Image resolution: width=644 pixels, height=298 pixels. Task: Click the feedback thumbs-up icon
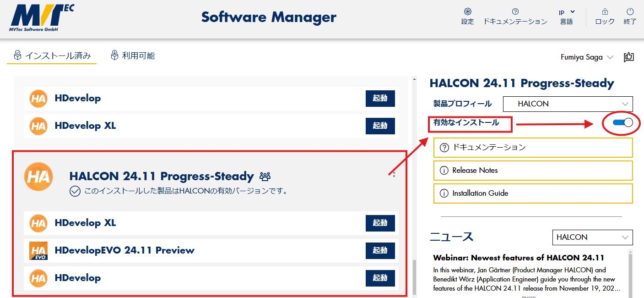[x=628, y=57]
